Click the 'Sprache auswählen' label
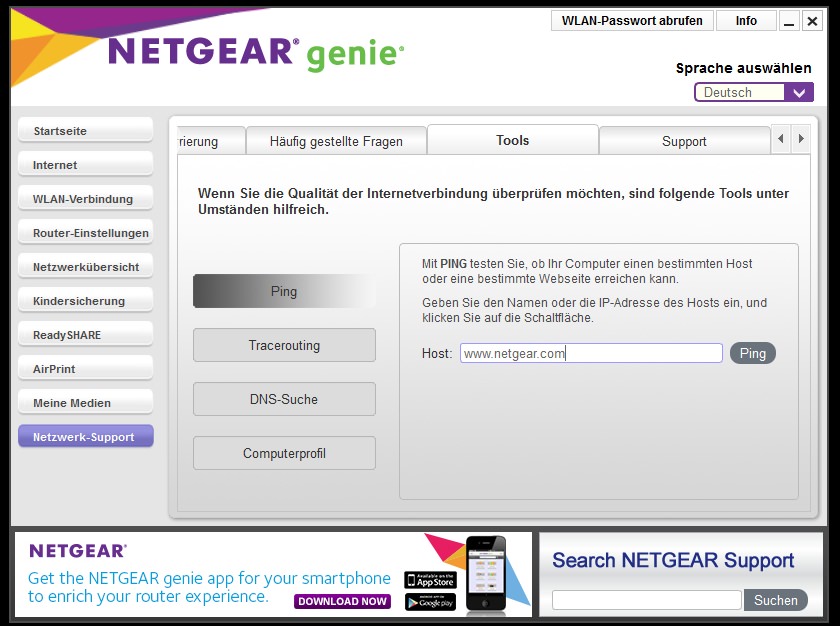Image resolution: width=840 pixels, height=626 pixels. (744, 68)
